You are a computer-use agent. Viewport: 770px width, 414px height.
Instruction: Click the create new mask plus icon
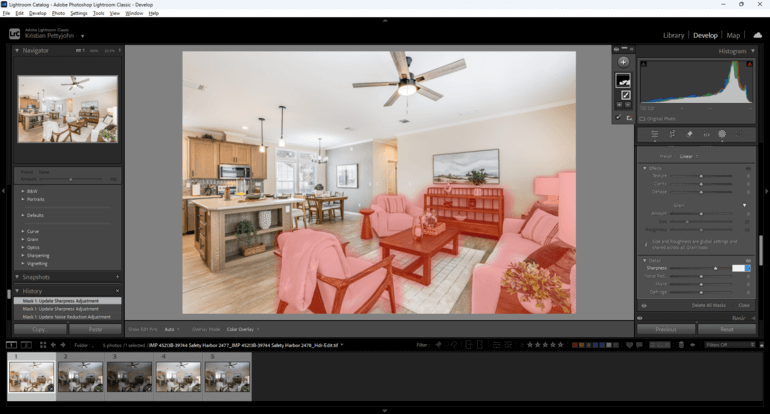click(x=623, y=61)
